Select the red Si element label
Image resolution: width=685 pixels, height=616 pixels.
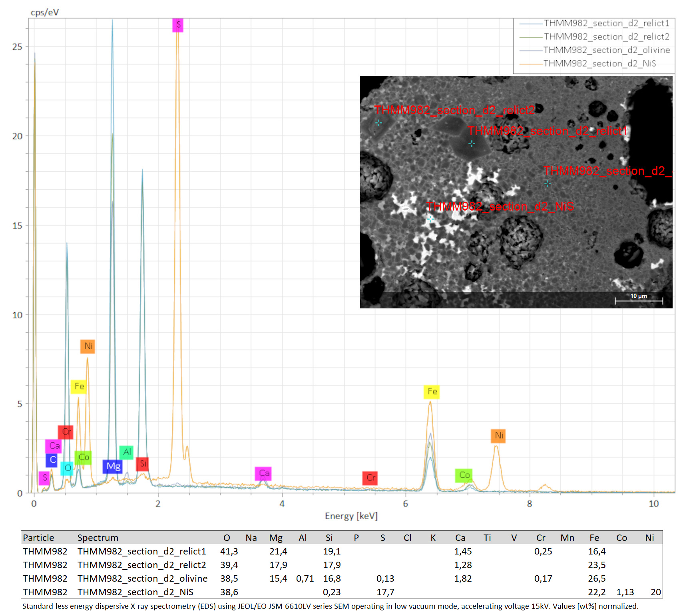point(142,464)
